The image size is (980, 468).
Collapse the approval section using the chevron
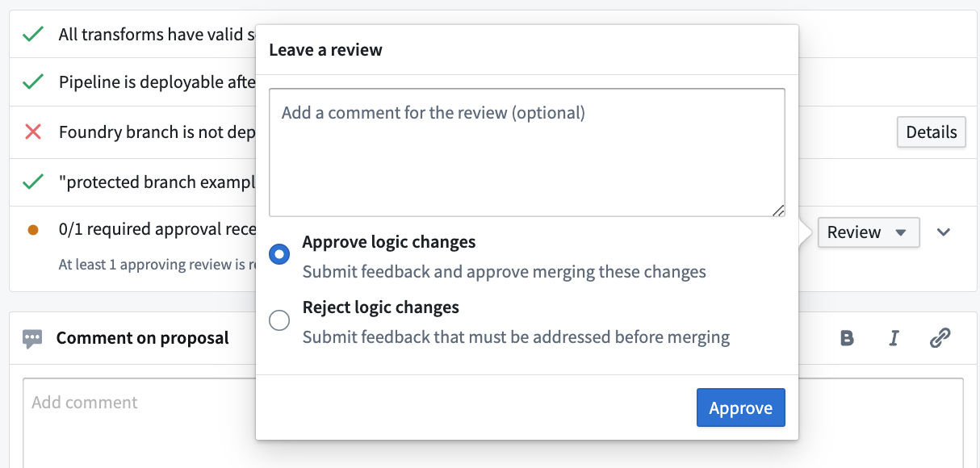pos(944,232)
